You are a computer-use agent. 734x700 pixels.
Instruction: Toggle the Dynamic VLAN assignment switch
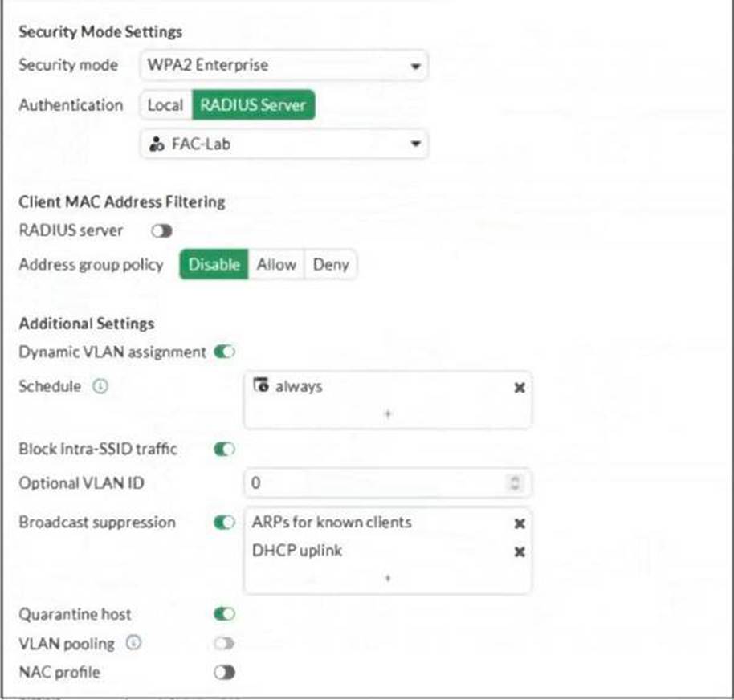[x=224, y=352]
